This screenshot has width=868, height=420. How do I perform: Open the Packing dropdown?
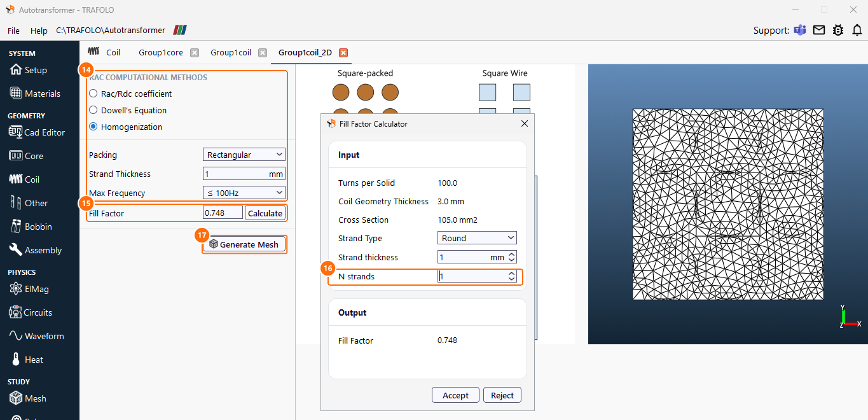coord(244,155)
